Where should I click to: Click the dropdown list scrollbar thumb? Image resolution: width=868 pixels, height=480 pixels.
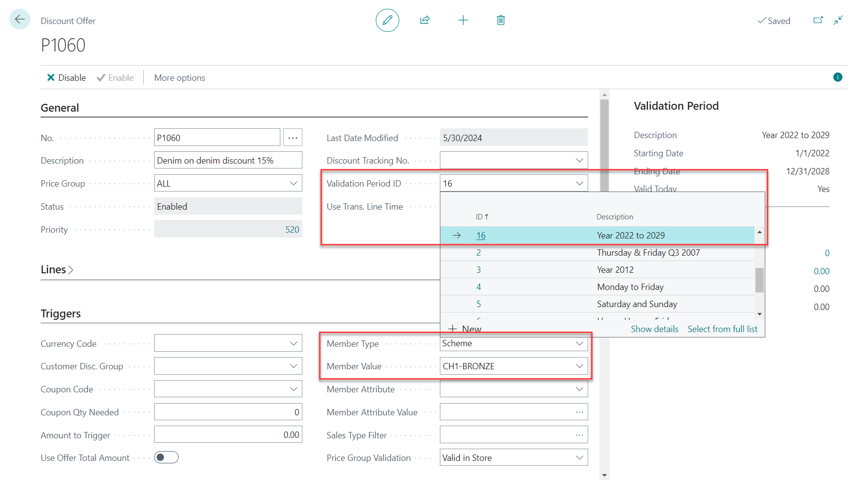pyautogui.click(x=759, y=280)
